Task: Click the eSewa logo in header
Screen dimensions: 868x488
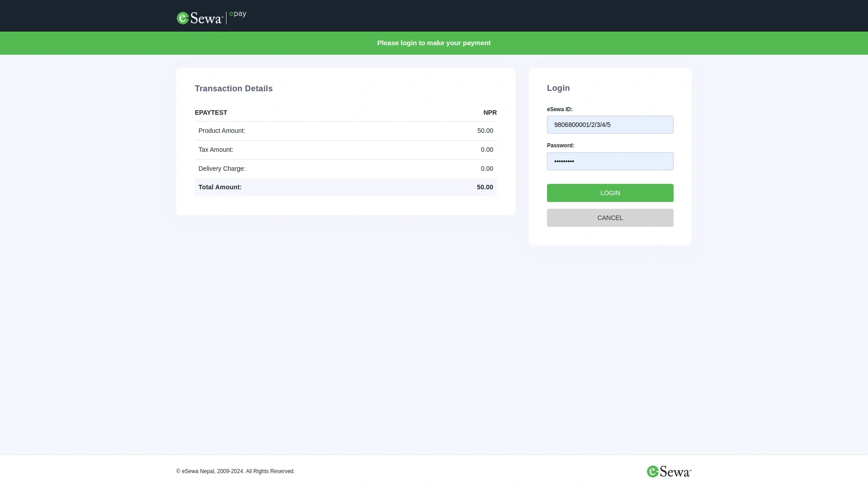Action: click(x=200, y=18)
